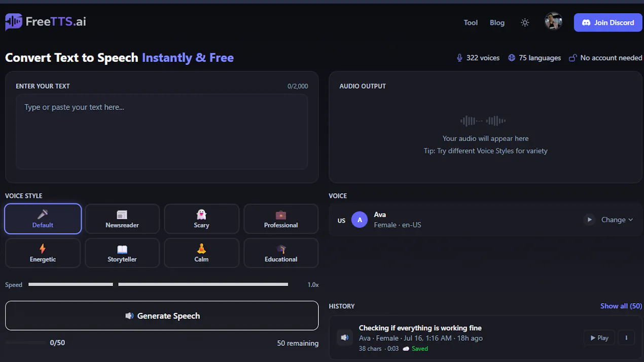
Task: Toggle the light/dark theme sun icon
Action: tap(525, 22)
